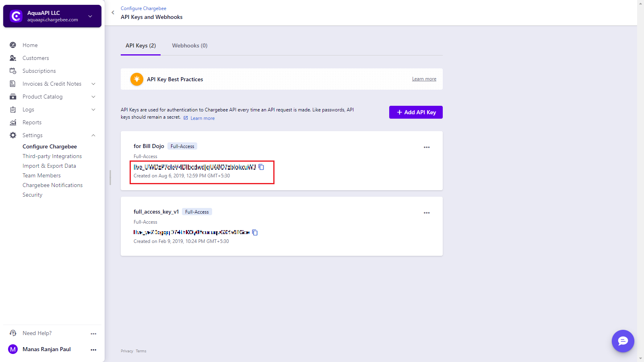This screenshot has width=644, height=362.
Task: Copy the 'for Bill Dojo' API key
Action: 261,167
